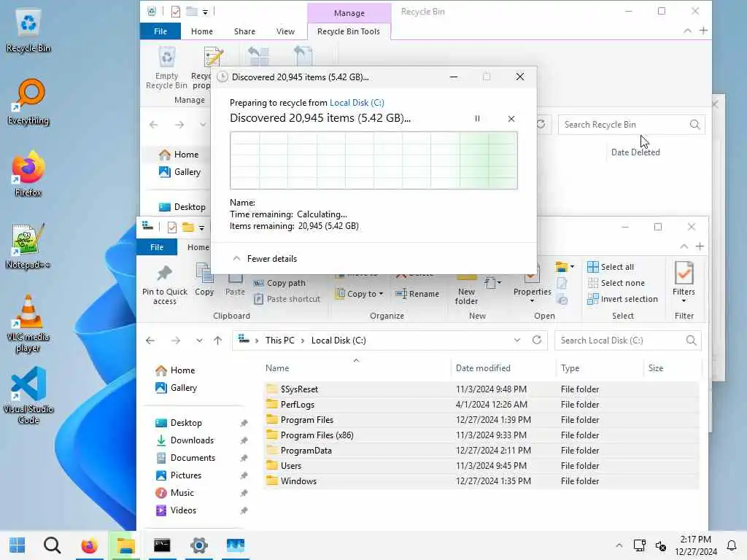
Task: Open Share tab in Recycle Bin window
Action: click(244, 31)
